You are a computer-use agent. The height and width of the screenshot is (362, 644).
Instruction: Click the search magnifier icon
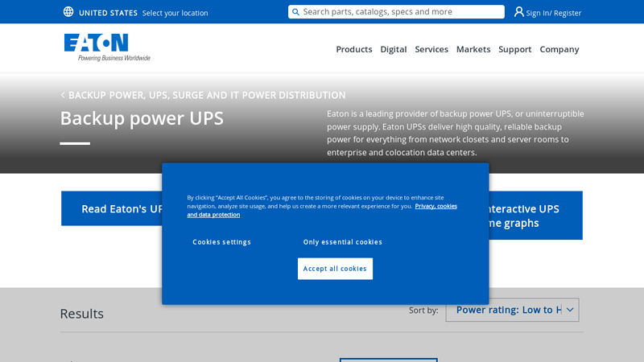[295, 12]
